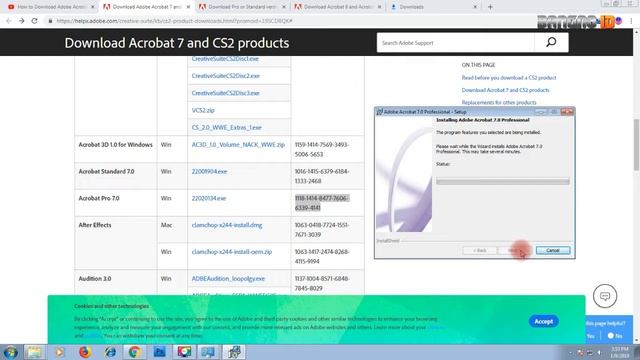This screenshot has width=640, height=360.
Task: Launch Windows Media Player from the taskbar
Action: pyautogui.click(x=60, y=352)
